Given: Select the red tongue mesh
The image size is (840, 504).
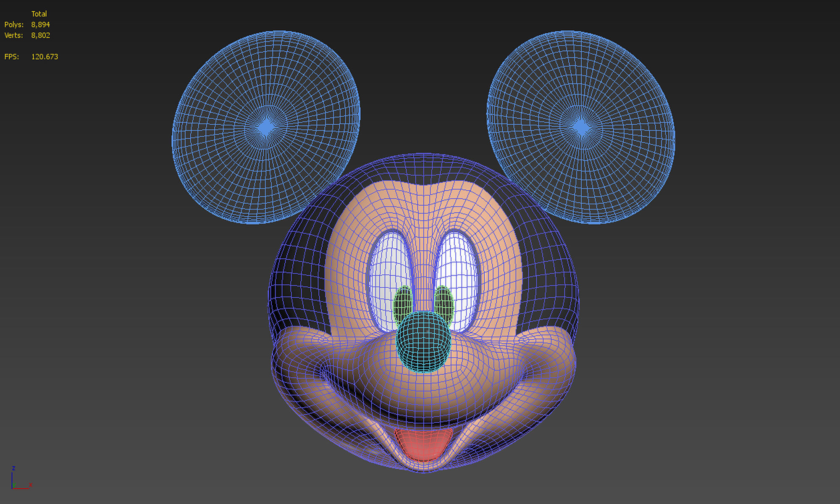Looking at the screenshot, I should click(x=423, y=444).
